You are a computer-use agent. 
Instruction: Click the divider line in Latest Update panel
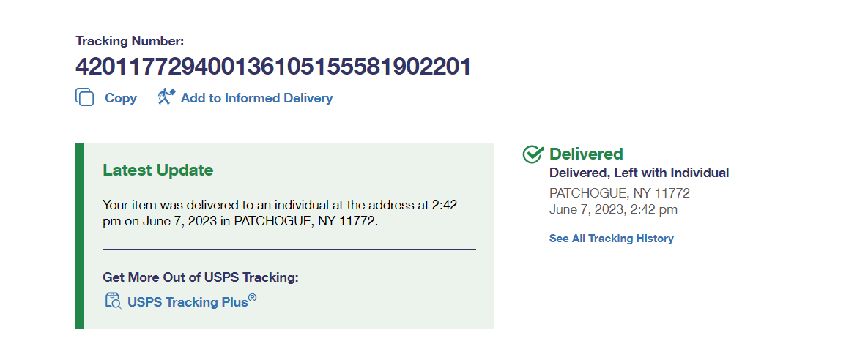click(289, 249)
